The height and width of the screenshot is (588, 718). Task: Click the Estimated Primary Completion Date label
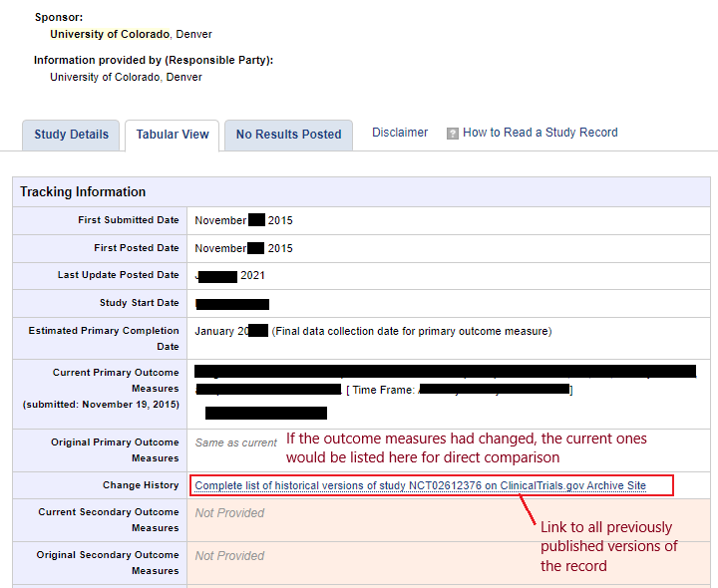pyautogui.click(x=104, y=338)
